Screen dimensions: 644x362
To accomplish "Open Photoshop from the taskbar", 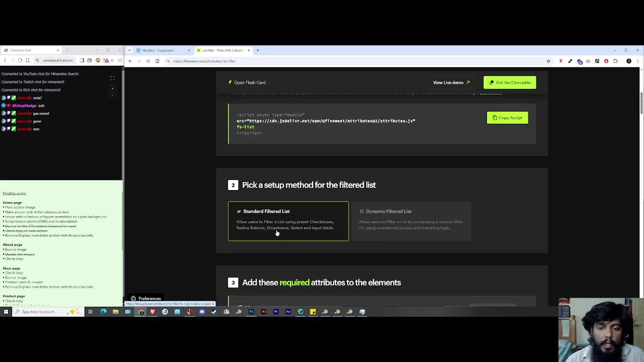I will click(x=251, y=312).
